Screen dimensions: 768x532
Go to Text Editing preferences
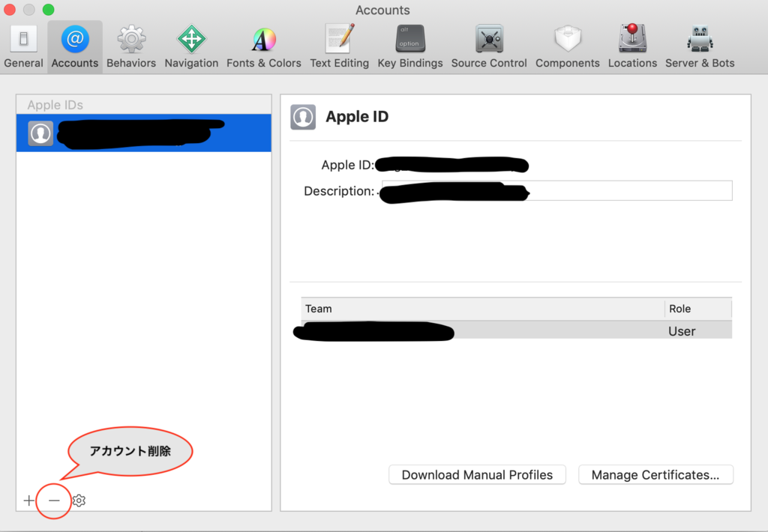[x=339, y=47]
